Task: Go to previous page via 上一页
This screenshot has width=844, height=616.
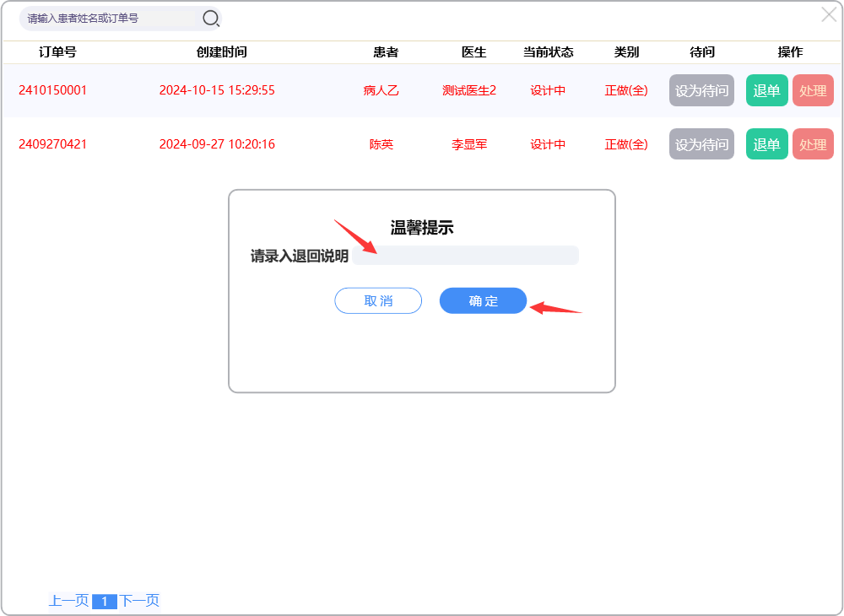Action: tap(68, 601)
